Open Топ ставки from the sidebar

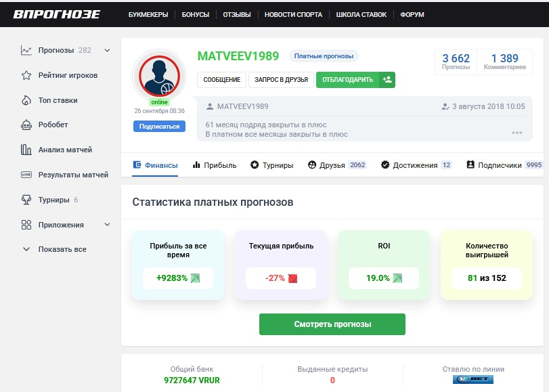point(25,100)
